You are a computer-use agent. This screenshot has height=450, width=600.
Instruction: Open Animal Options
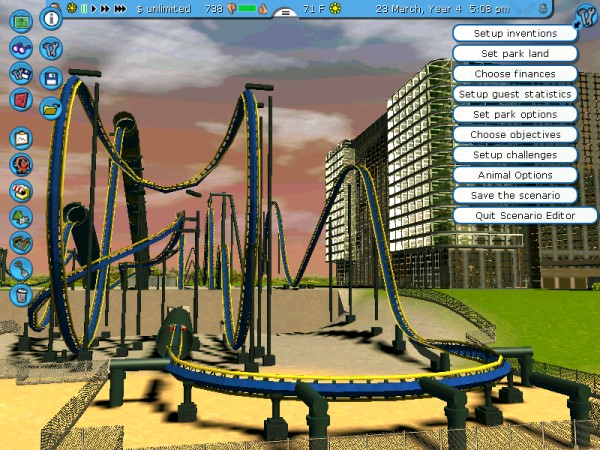pos(515,175)
